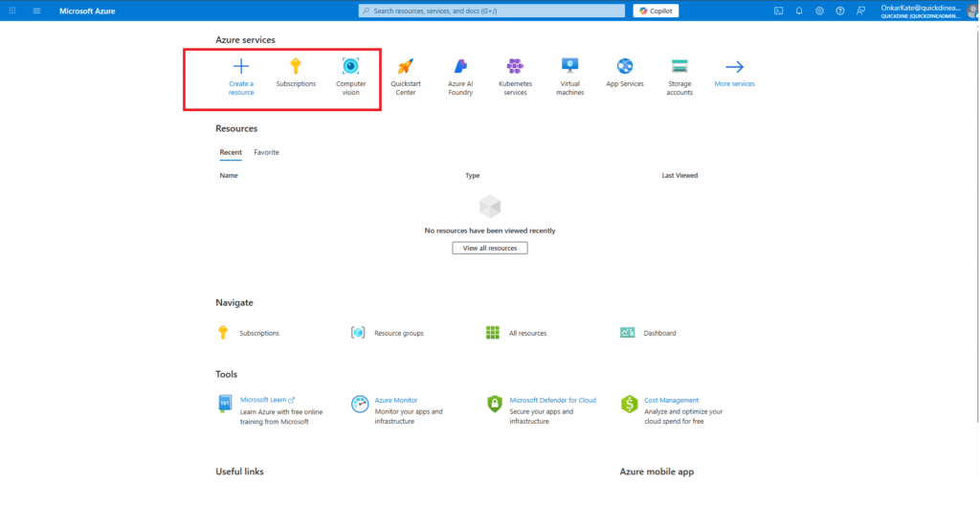
Task: Open Virtual machines
Action: click(x=570, y=77)
